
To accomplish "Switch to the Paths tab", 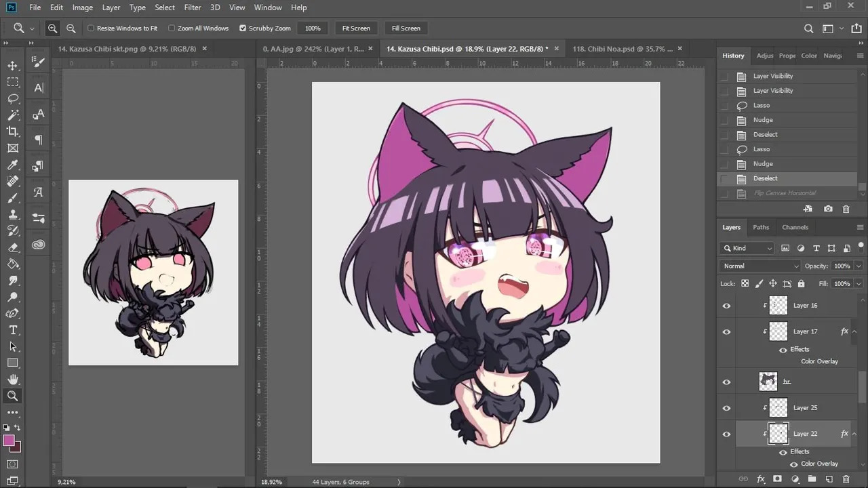I will coord(761,227).
